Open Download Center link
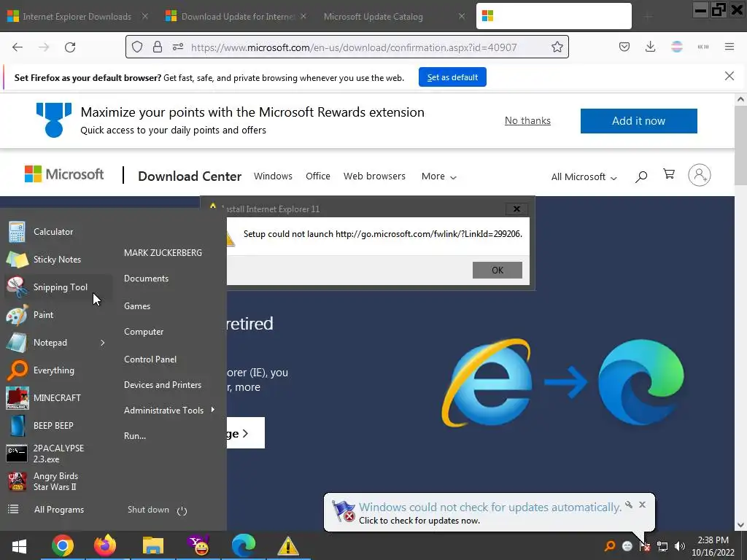 tap(190, 176)
